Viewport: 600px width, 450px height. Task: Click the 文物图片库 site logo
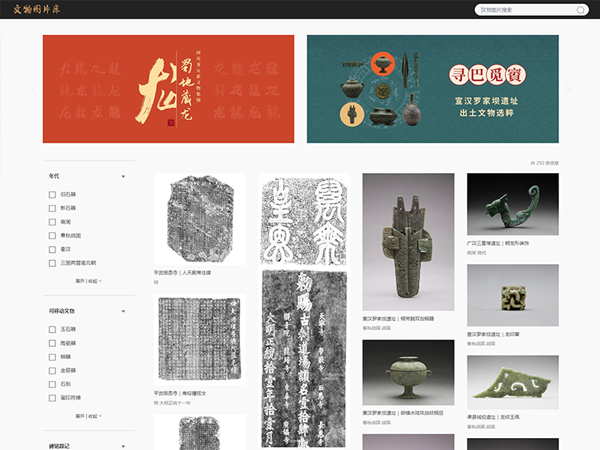click(36, 10)
